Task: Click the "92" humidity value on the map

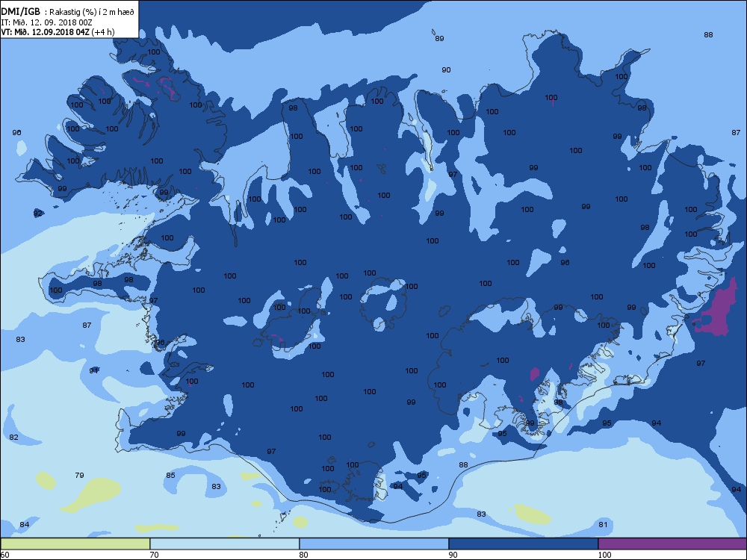Action: (38, 214)
